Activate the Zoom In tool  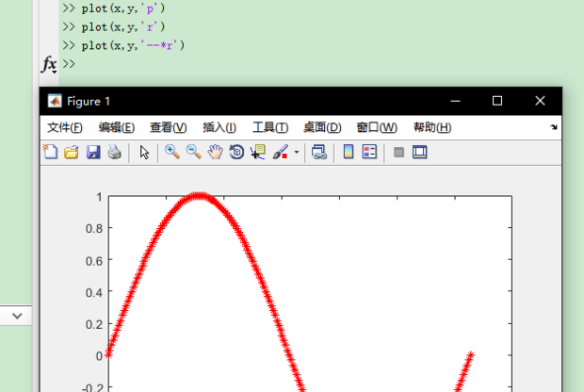click(x=172, y=152)
